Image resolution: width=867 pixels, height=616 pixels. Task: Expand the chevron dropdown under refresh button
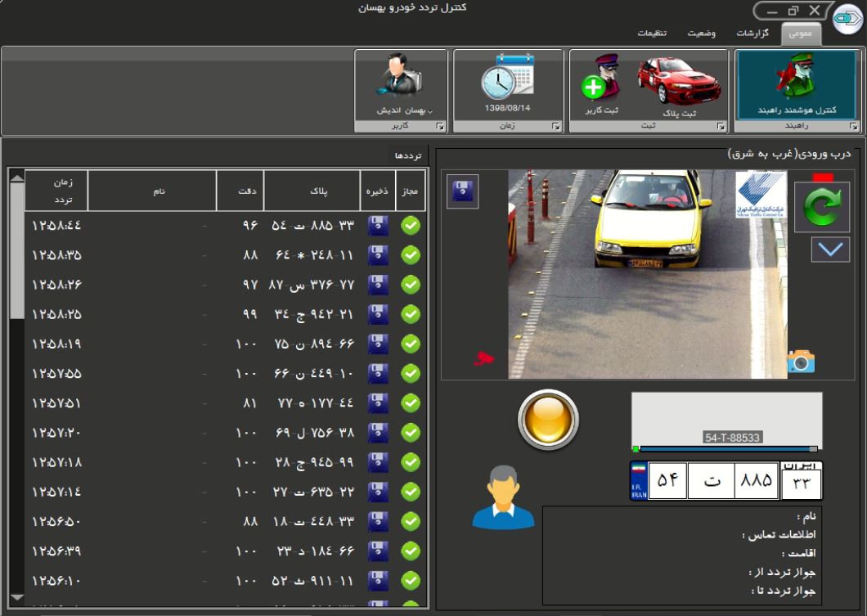829,250
